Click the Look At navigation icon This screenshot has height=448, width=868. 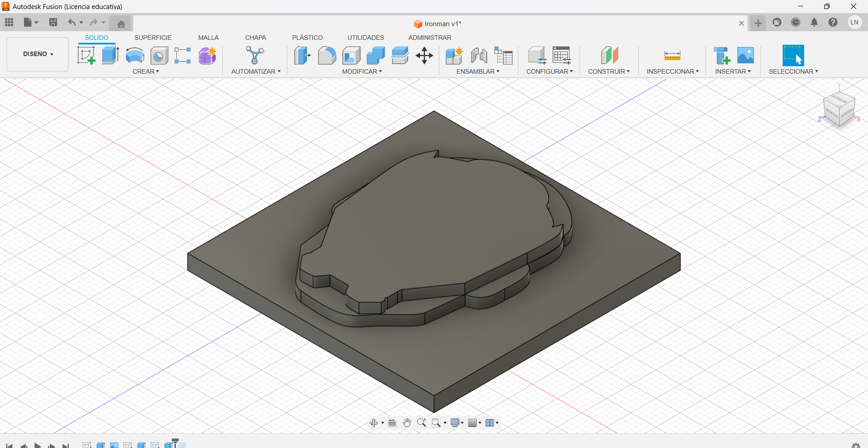[x=392, y=423]
